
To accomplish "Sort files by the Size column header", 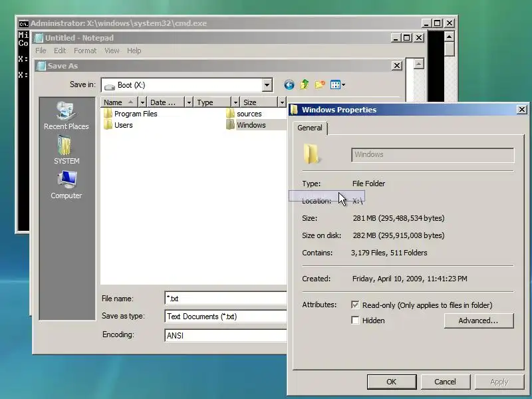I will coord(259,102).
